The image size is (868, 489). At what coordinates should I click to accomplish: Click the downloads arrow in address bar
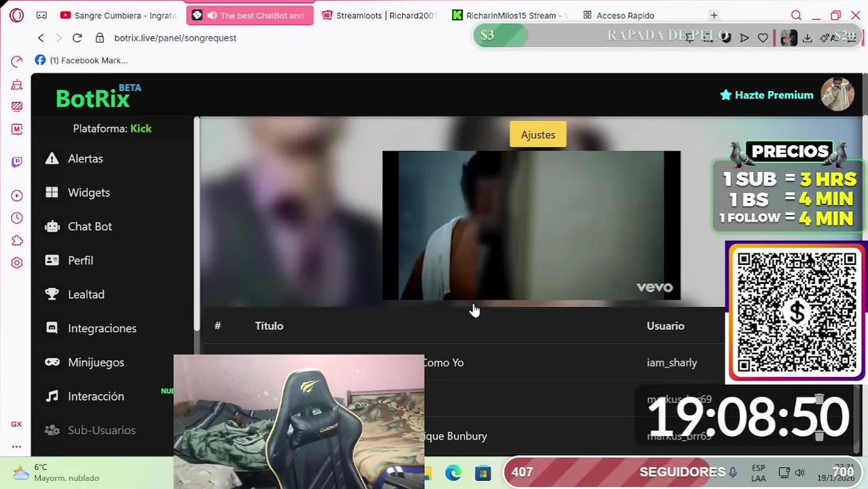click(808, 38)
